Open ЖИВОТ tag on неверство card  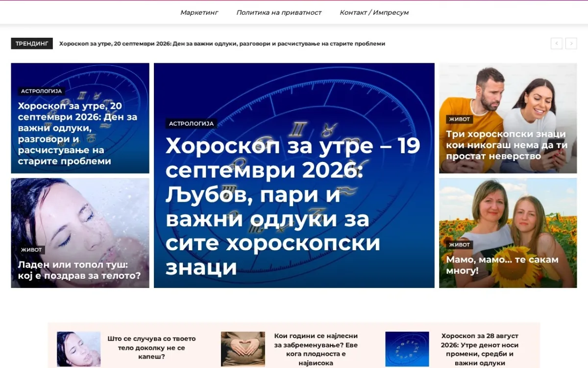[459, 119]
